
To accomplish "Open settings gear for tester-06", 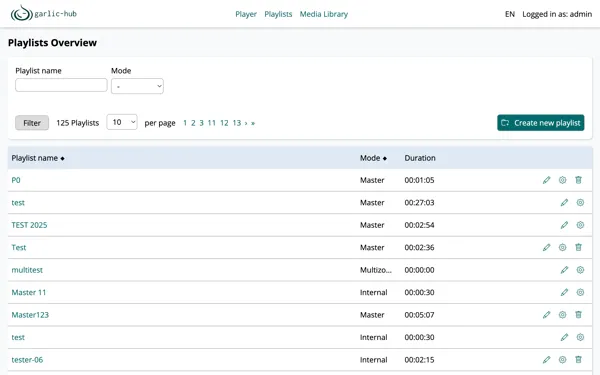I will (562, 360).
